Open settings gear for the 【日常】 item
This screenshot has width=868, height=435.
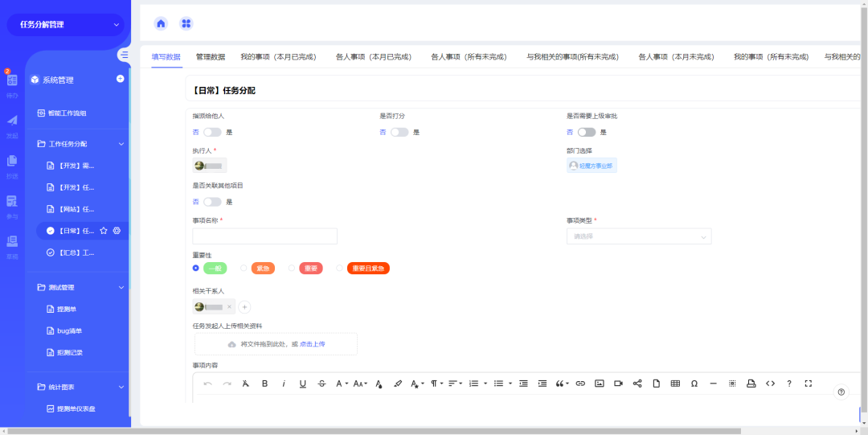pos(117,231)
